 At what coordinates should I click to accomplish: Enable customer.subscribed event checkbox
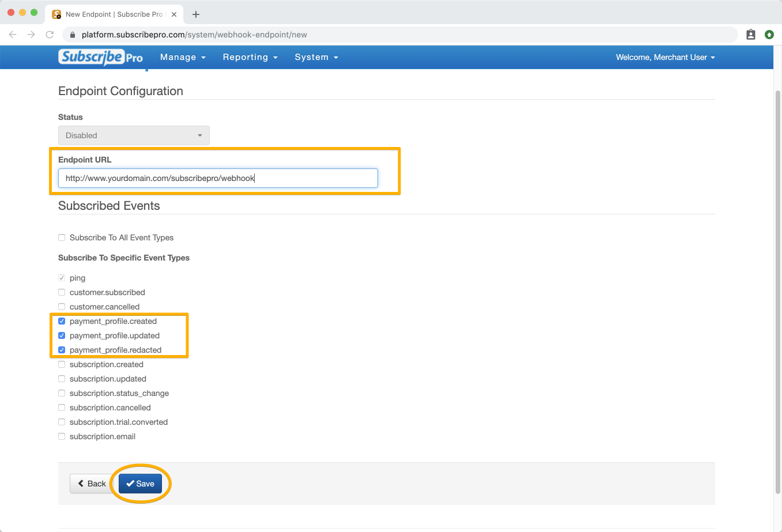click(x=62, y=292)
